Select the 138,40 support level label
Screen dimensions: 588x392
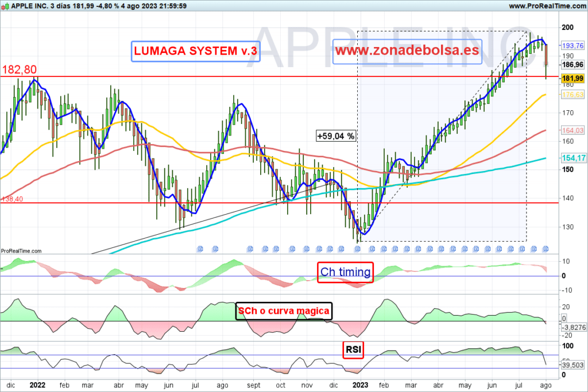point(12,199)
